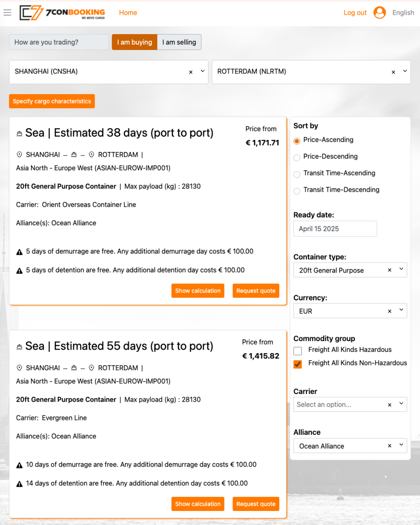The width and height of the screenshot is (420, 525).
Task: Switch trading mode to I am buying
Action: (x=135, y=42)
